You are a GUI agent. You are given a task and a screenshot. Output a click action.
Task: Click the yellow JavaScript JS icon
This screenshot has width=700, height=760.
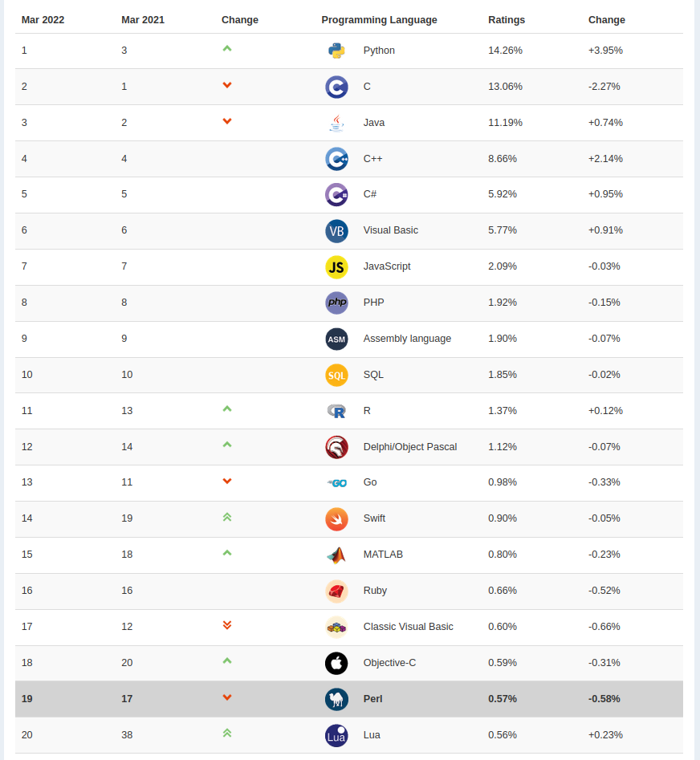[x=336, y=266]
